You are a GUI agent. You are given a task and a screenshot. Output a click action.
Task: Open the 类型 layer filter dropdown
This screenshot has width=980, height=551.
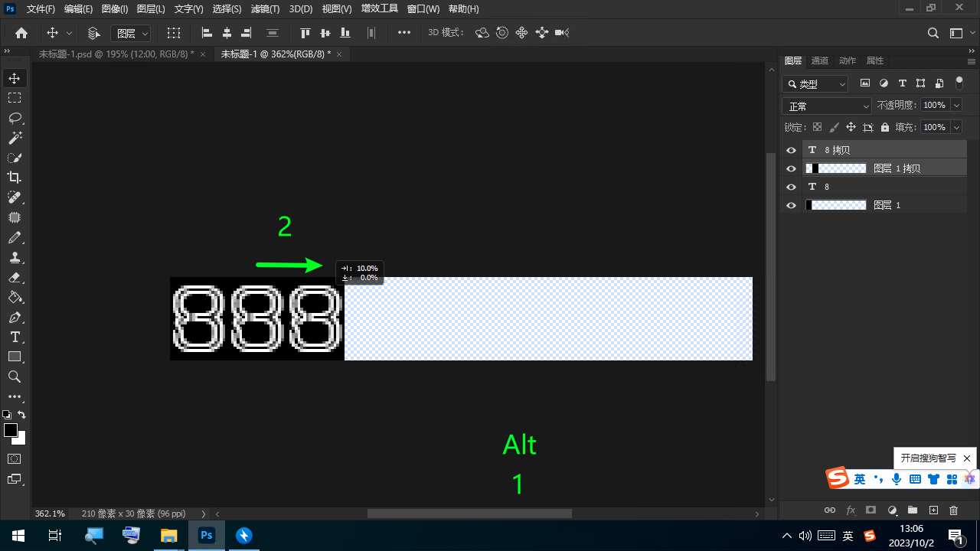tap(815, 84)
